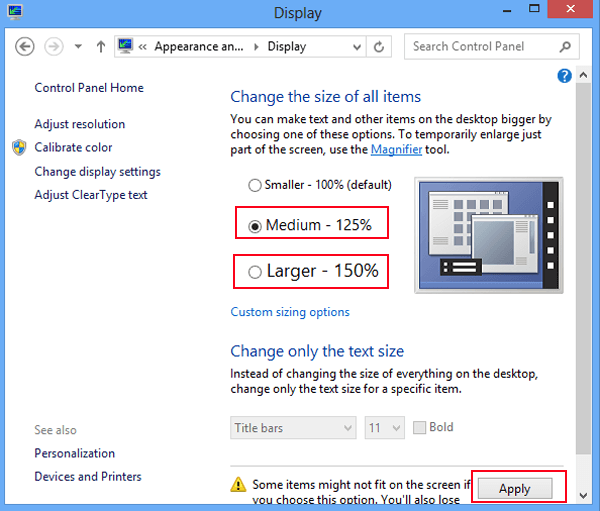Open the address bar history dropdown
This screenshot has width=600, height=511.
pos(357,47)
